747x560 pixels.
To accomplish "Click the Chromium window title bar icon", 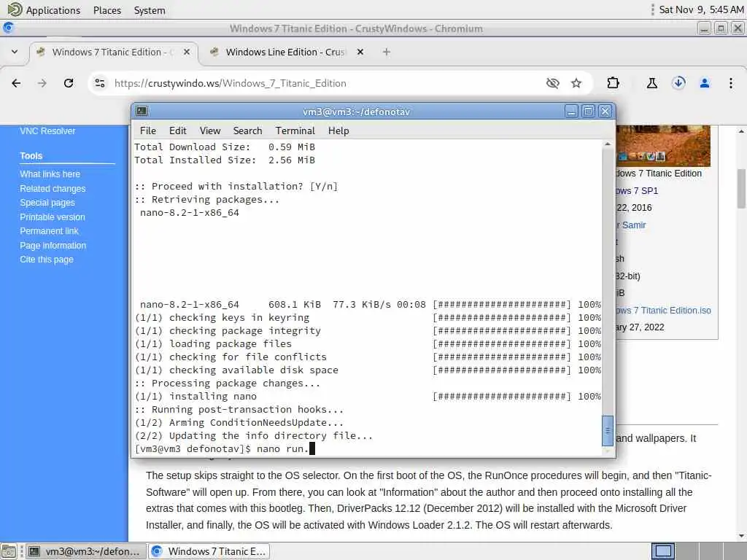I will (x=8, y=28).
